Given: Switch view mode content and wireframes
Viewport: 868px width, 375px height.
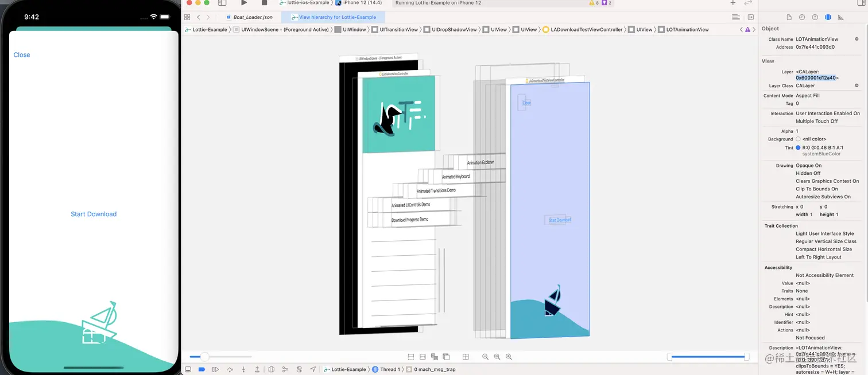Looking at the screenshot, I should pyautogui.click(x=435, y=357).
